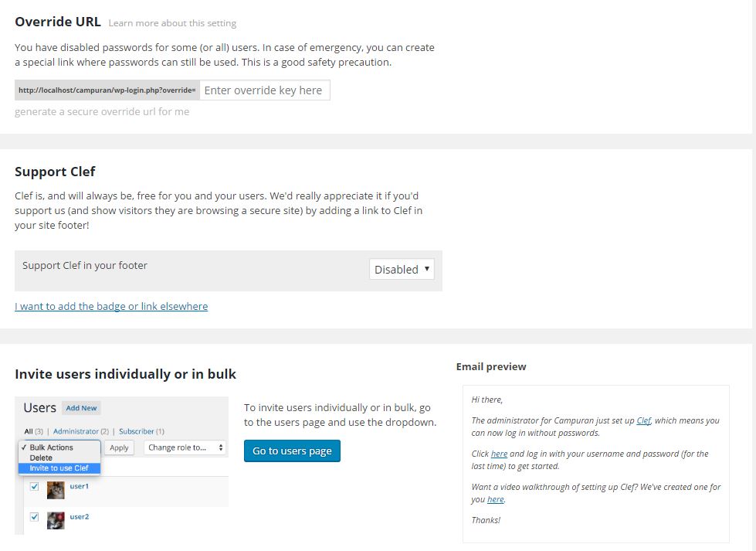Click the 'Learn more about this setting' link
Viewport: 756px width, 551px height.
171,23
